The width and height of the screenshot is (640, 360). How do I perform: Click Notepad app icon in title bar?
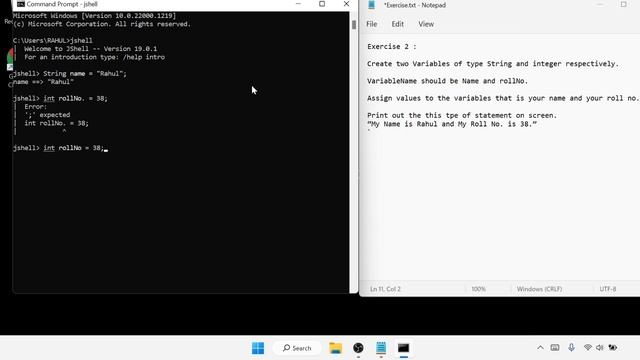(371, 5)
